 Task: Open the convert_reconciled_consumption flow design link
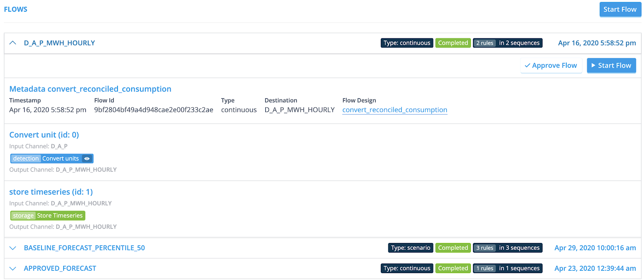coord(394,110)
